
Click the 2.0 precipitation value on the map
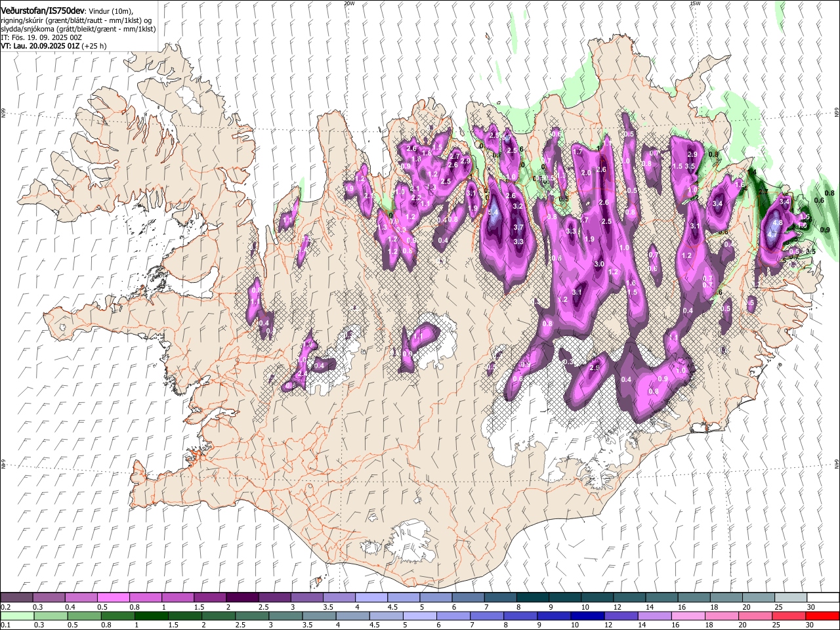586,173
